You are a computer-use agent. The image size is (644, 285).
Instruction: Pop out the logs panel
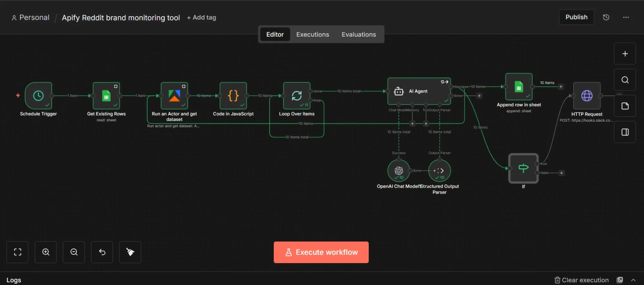pyautogui.click(x=620, y=280)
